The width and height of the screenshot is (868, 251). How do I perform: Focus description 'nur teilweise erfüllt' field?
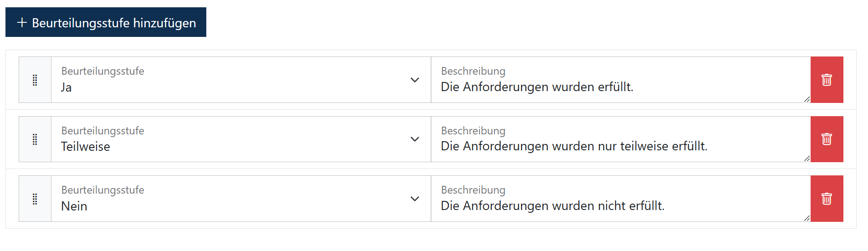pyautogui.click(x=621, y=139)
